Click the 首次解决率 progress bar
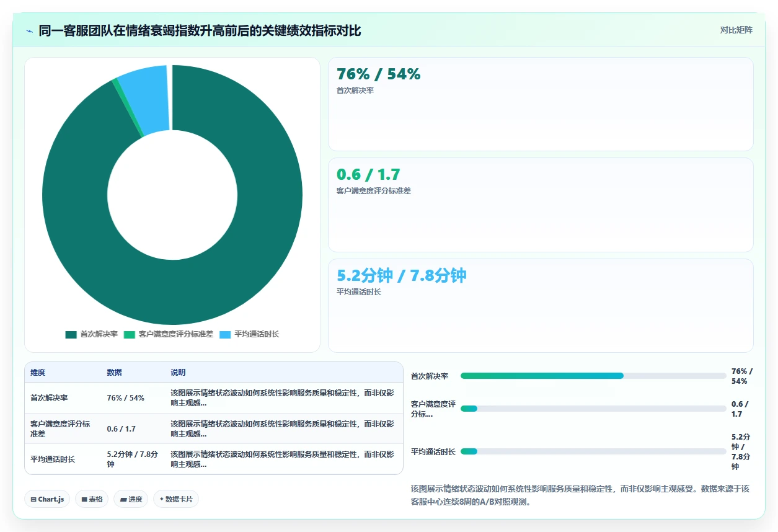This screenshot has width=778, height=532. coord(593,376)
